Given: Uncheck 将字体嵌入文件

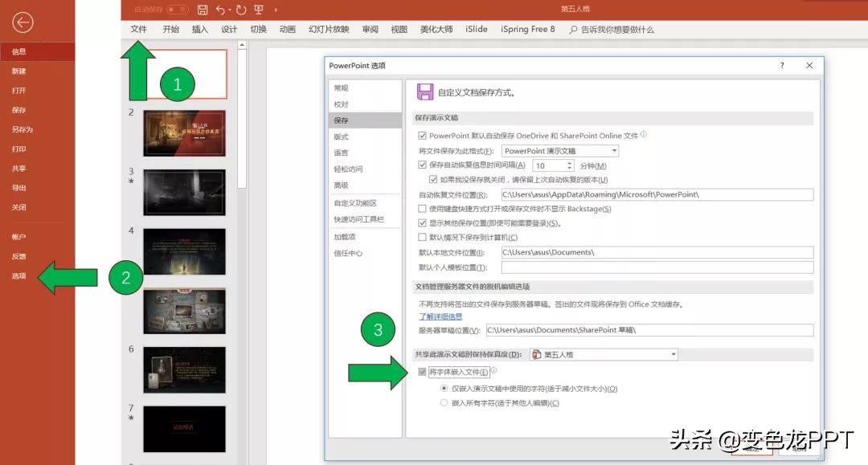Looking at the screenshot, I should click(x=422, y=371).
